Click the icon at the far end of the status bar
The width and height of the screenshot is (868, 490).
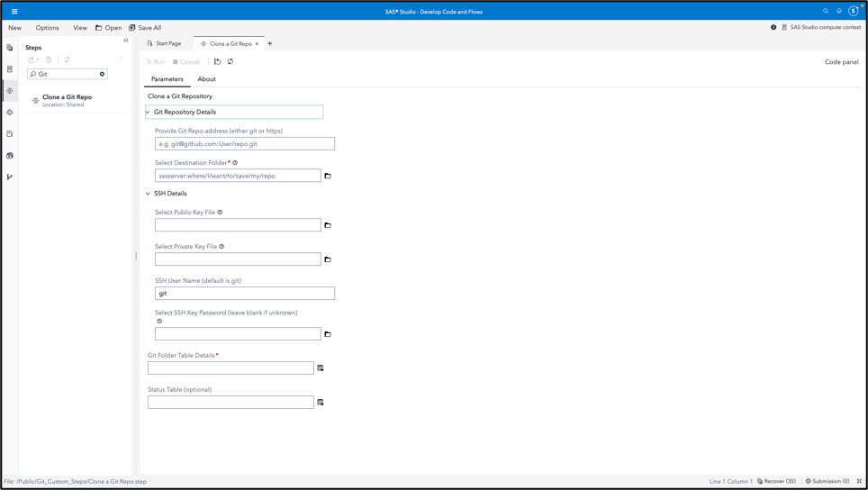click(x=859, y=481)
